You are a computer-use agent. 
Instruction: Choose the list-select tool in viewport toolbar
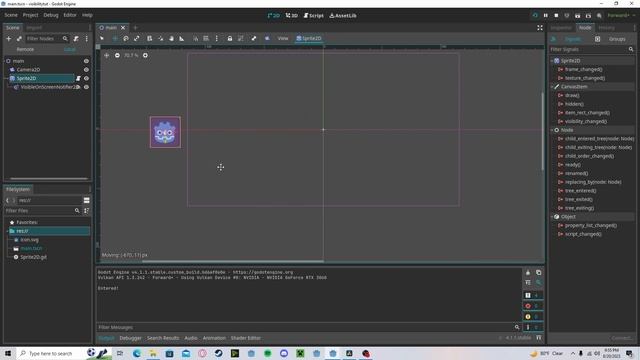[150, 38]
